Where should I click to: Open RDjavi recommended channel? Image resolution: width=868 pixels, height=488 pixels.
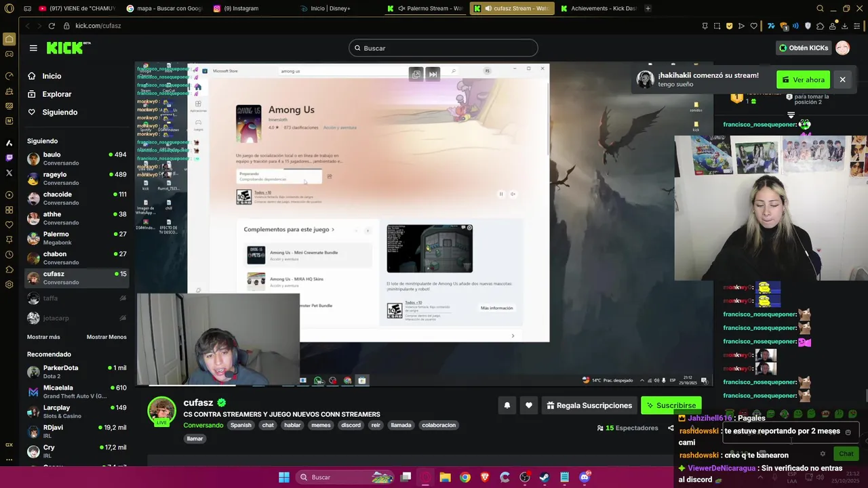point(77,431)
